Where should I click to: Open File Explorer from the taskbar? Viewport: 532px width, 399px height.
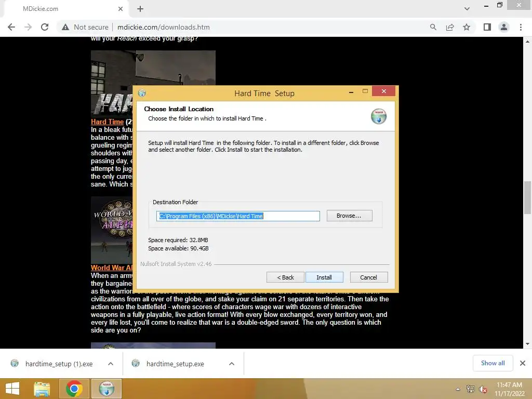pyautogui.click(x=42, y=389)
